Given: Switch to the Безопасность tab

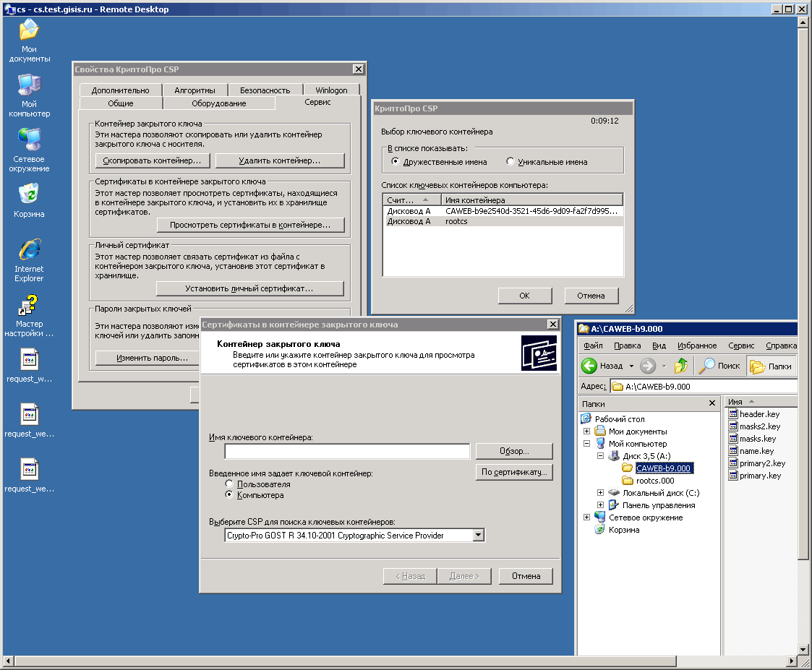Looking at the screenshot, I should [x=265, y=90].
